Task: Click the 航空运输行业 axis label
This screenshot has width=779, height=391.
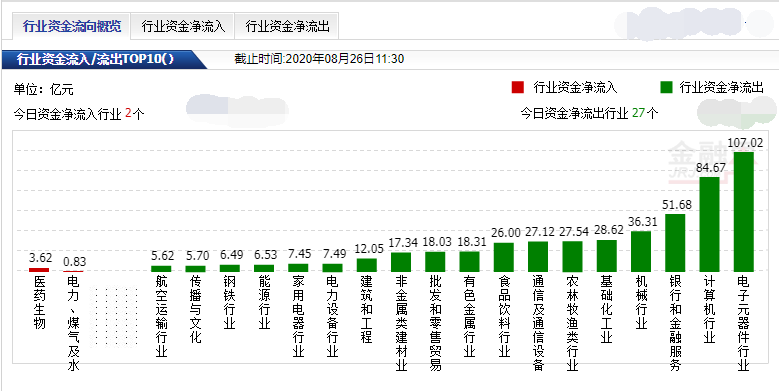Action: pos(161,316)
